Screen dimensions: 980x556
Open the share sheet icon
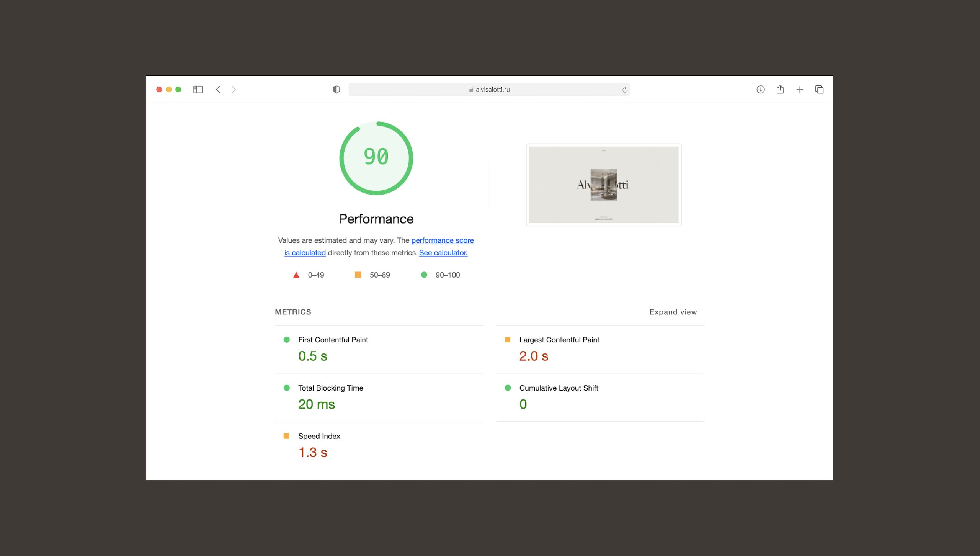[x=780, y=89]
